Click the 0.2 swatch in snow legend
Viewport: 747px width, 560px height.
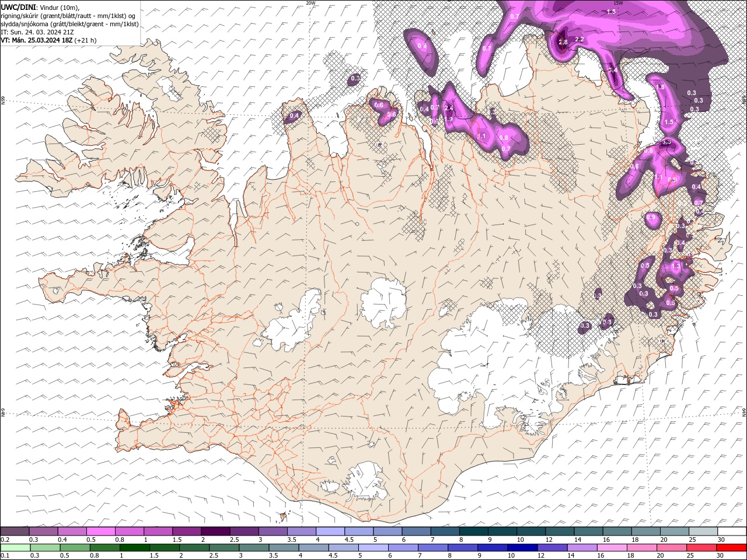pos(15,531)
